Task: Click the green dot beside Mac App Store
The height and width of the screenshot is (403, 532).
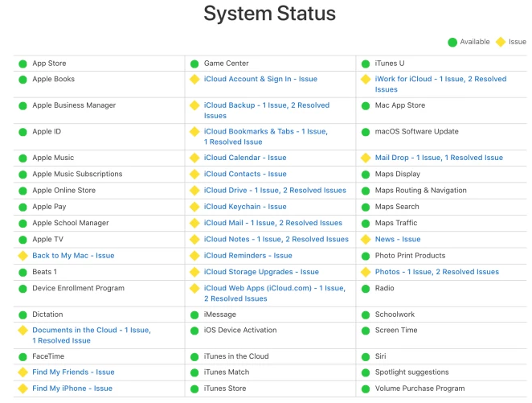Action: click(366, 106)
